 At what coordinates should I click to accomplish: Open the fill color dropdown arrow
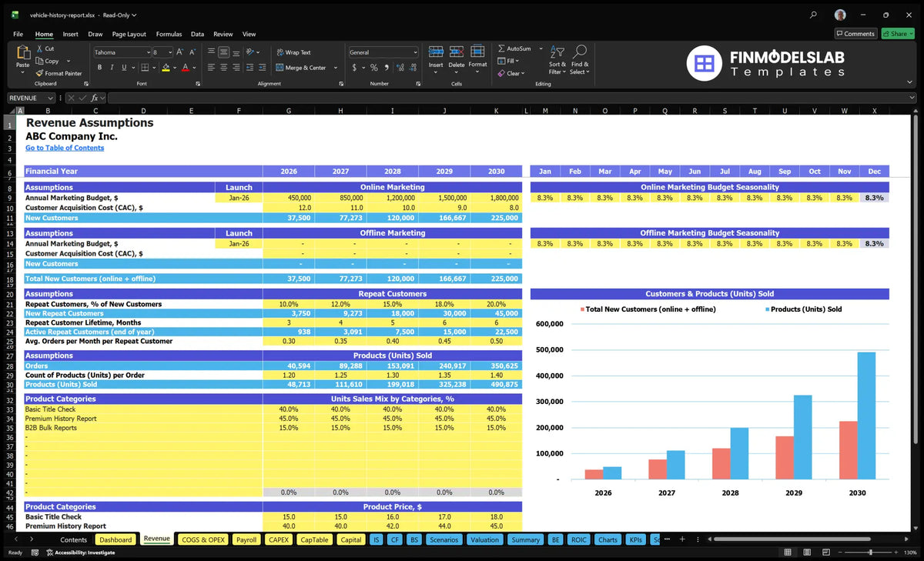[x=174, y=68]
